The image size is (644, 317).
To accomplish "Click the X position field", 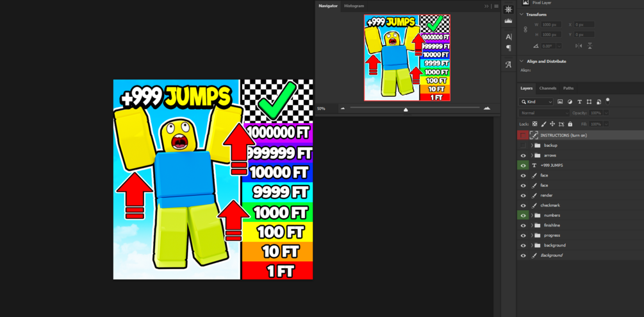I will [x=584, y=24].
